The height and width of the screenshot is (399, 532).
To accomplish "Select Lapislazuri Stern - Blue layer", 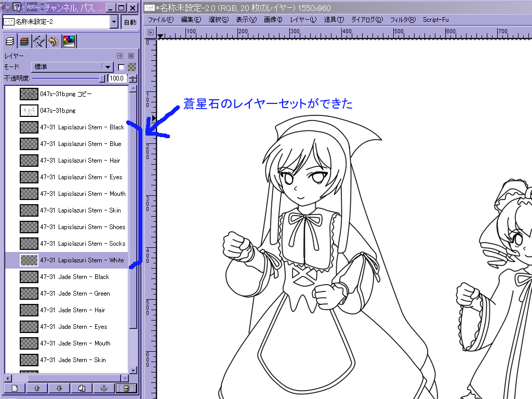I will coord(66,144).
